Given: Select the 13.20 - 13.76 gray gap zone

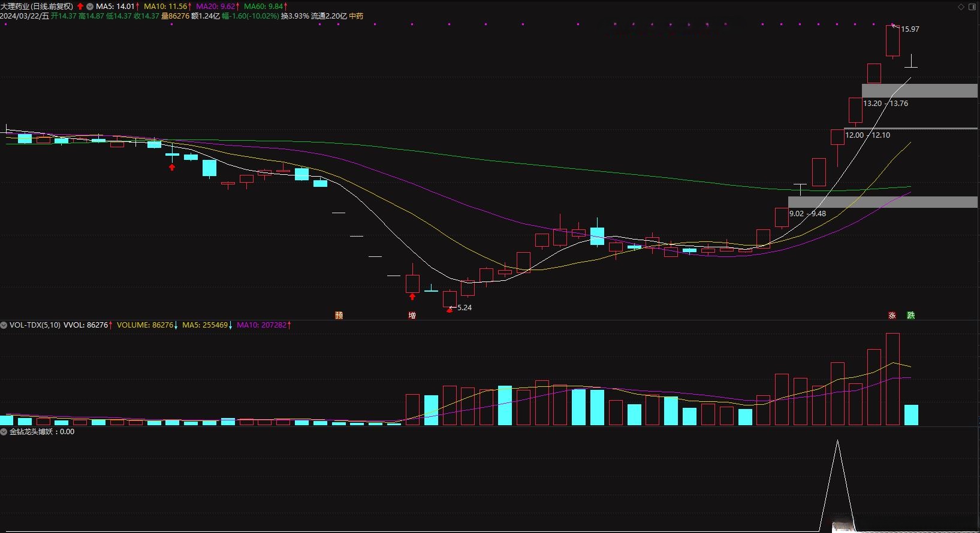Looking at the screenshot, I should [919, 91].
